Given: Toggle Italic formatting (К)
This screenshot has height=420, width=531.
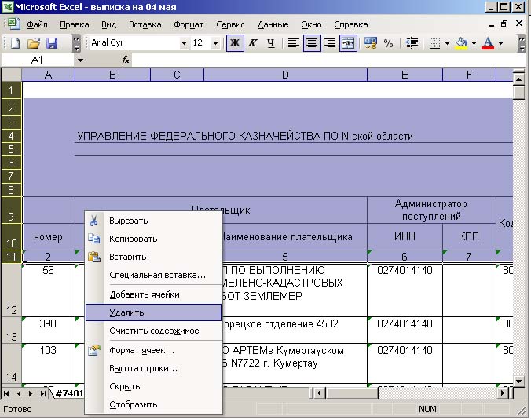Looking at the screenshot, I should click(253, 43).
